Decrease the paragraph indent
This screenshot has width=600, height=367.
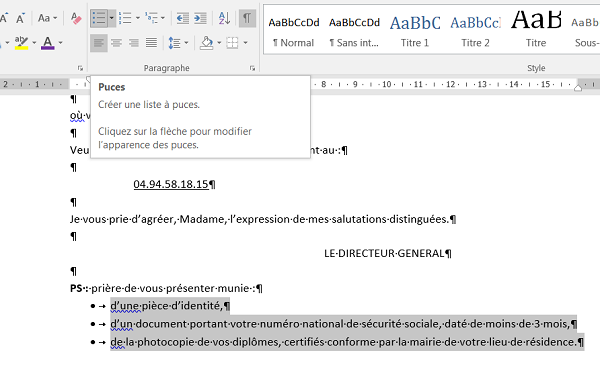point(183,18)
